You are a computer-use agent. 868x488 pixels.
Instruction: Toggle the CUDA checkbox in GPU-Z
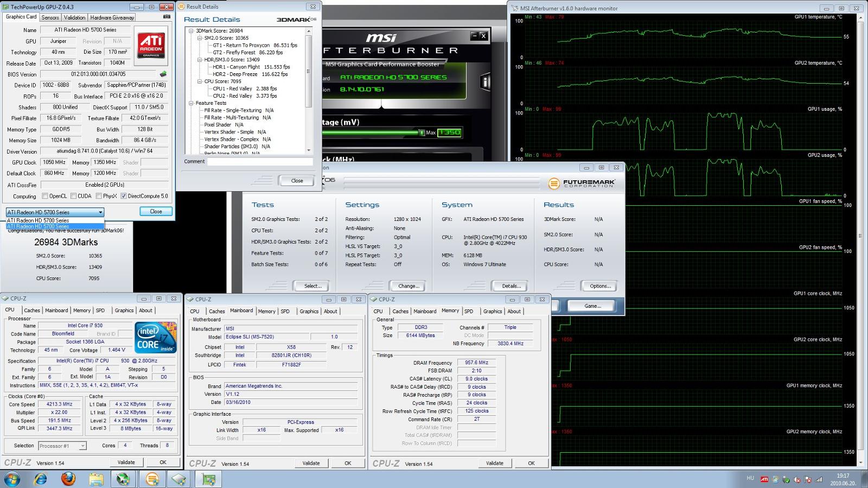coord(73,196)
